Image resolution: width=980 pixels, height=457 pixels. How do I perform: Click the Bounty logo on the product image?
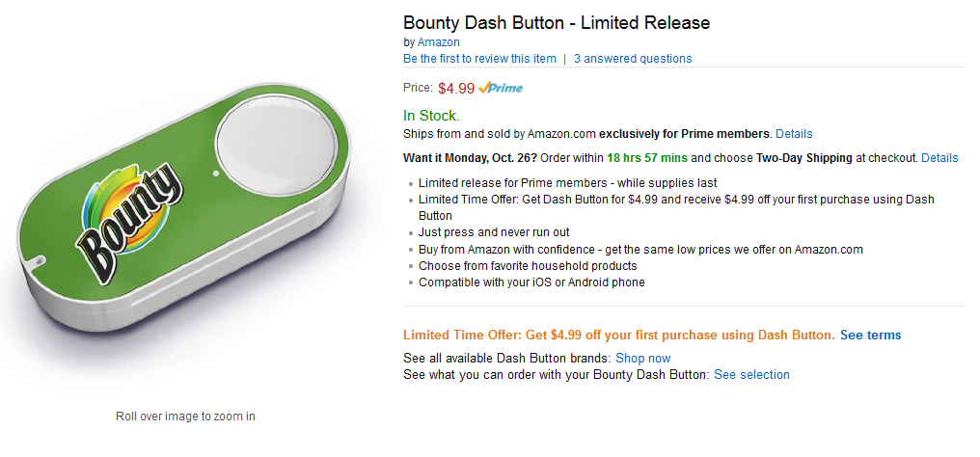click(135, 217)
